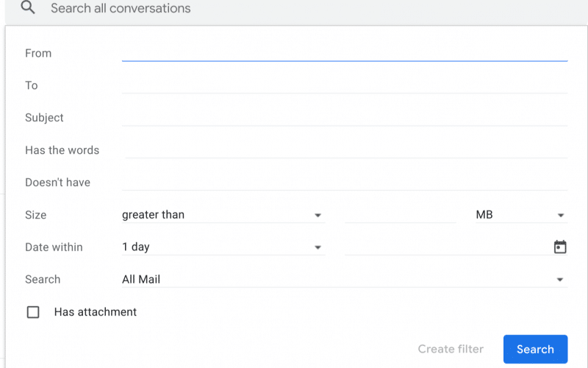
Task: Click the Create filter button
Action: 451,349
